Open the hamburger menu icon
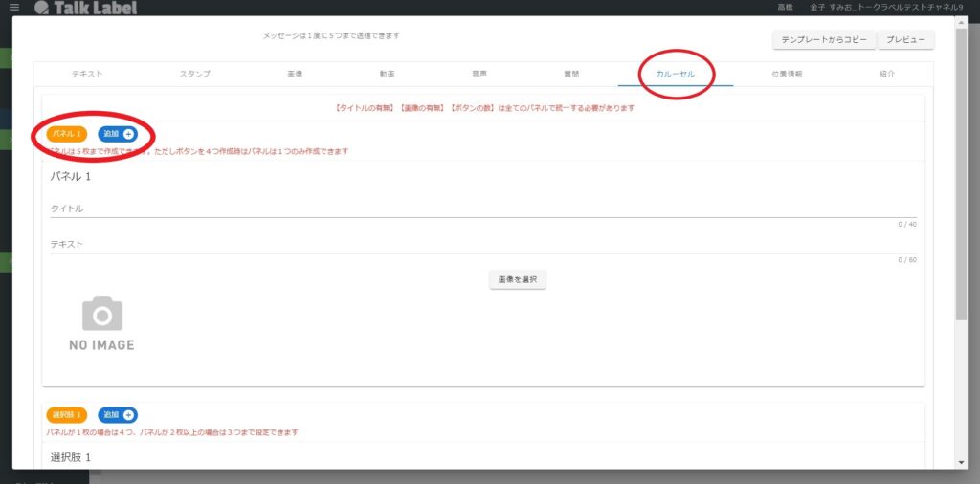 (13, 8)
